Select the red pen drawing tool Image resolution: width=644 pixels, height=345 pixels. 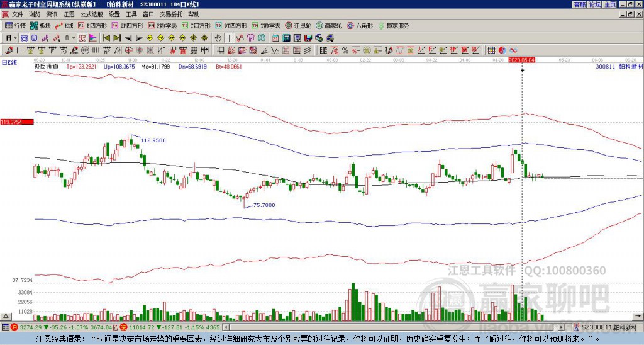[9, 50]
